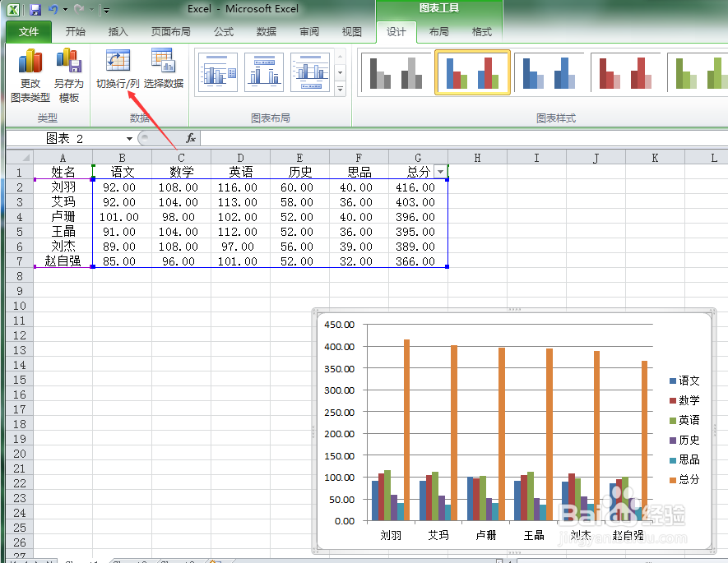
Task: Select the orange 总分 bar for 刘羽
Action: point(406,430)
